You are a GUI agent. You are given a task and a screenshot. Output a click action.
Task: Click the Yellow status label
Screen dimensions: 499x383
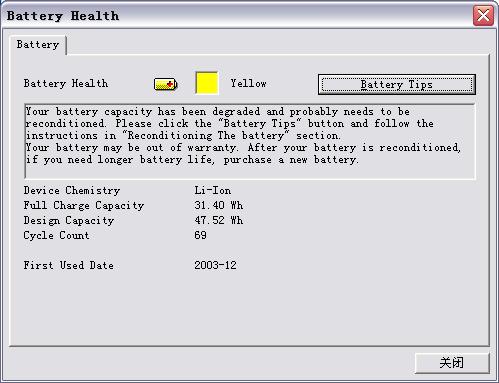pos(249,83)
